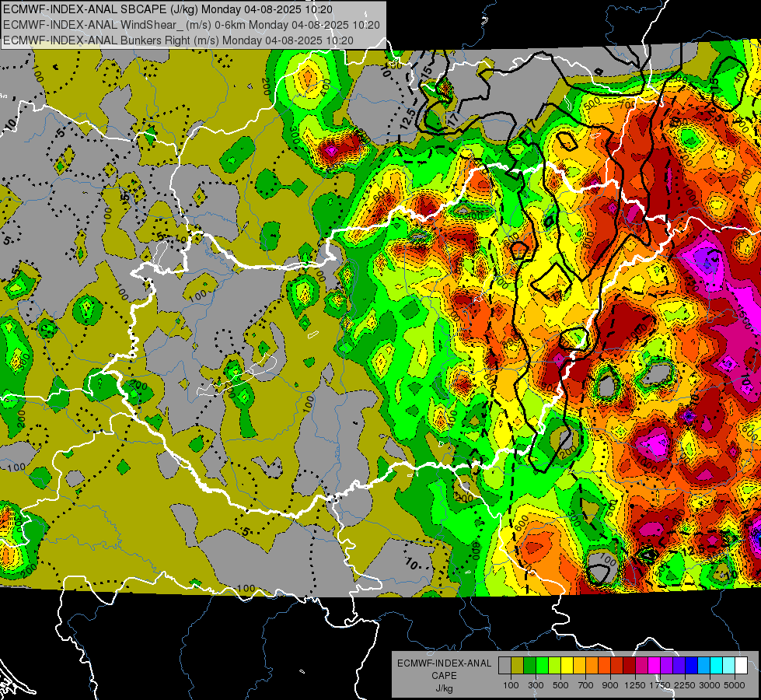Pick the purple legend swatch
761x700 pixels.
tap(667, 665)
